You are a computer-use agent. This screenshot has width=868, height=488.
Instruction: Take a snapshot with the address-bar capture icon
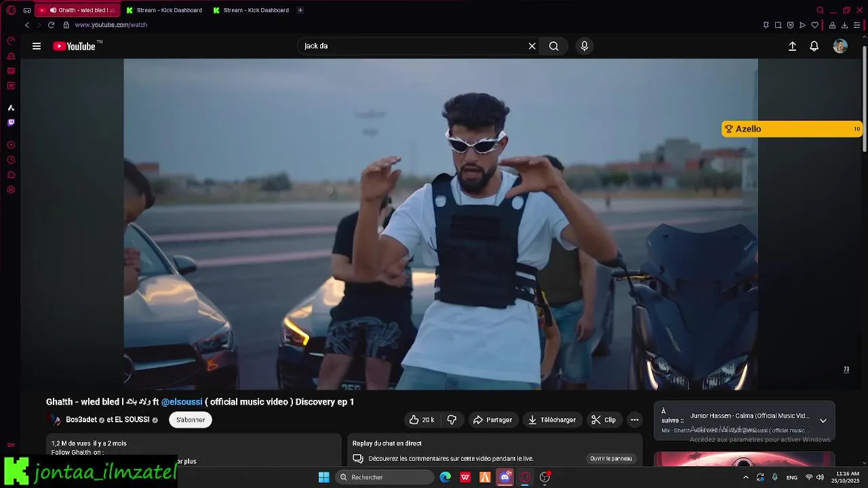tap(778, 25)
